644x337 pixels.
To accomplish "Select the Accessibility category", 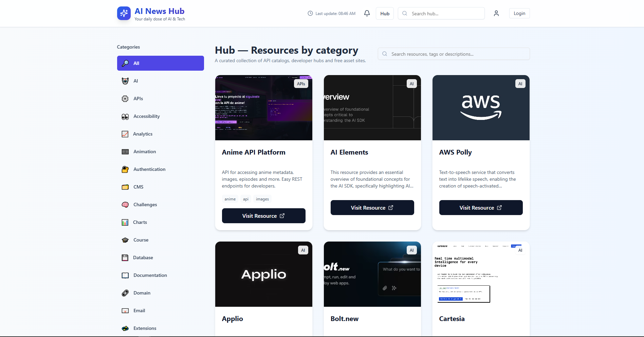I will point(160,116).
